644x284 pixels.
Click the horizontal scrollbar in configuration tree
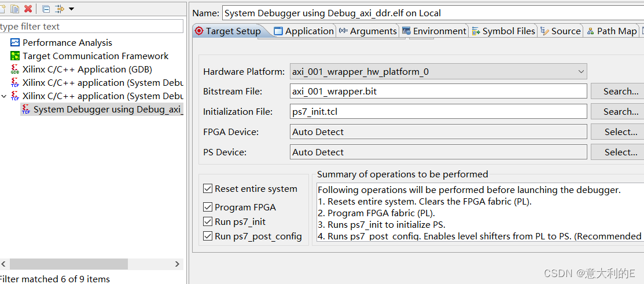(x=69, y=264)
